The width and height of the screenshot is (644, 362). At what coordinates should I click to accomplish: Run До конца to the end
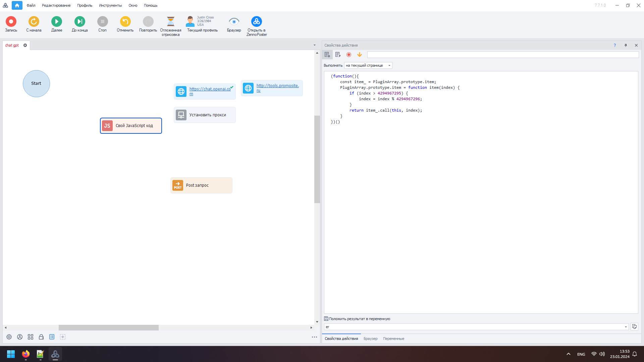tap(79, 21)
